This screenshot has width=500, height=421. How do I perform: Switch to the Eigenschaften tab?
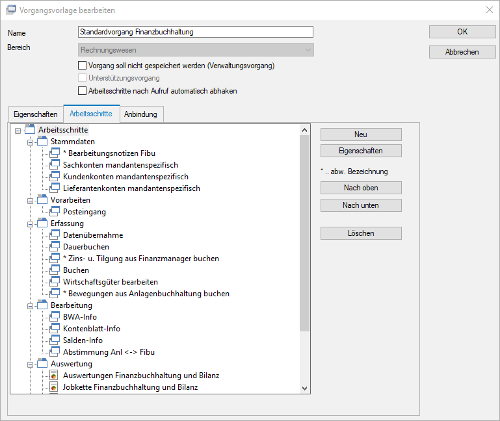pos(36,114)
